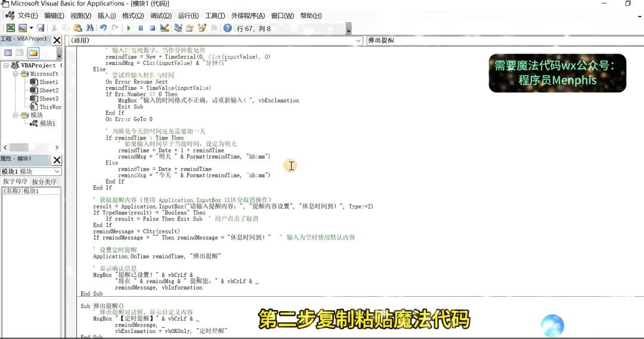Click the Break pause icon
Viewport: 644px width, 339px height.
[141, 28]
